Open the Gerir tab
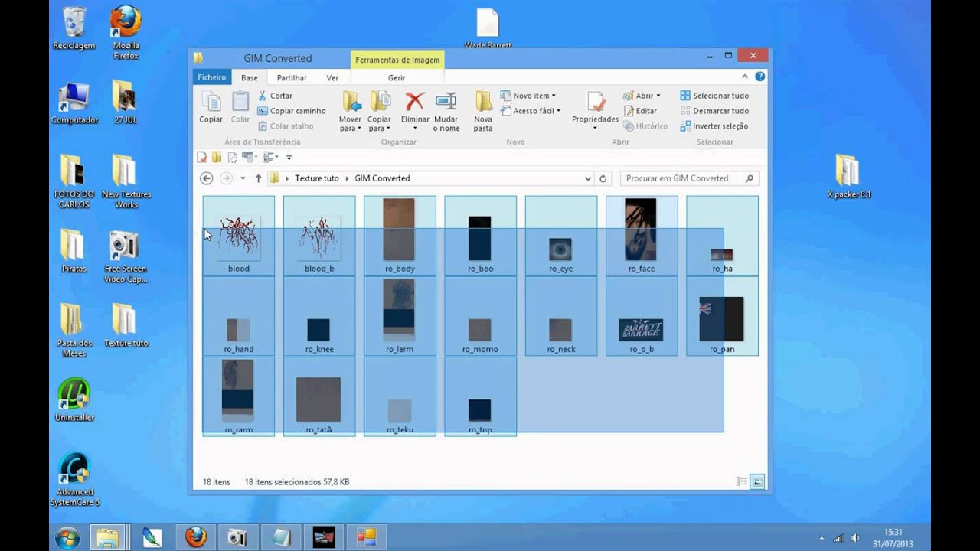The width and height of the screenshot is (980, 551). 397,77
